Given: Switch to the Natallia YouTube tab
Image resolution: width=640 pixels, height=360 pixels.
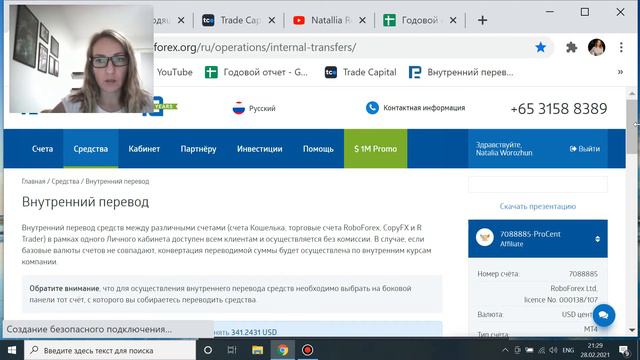Looking at the screenshot, I should 323,20.
